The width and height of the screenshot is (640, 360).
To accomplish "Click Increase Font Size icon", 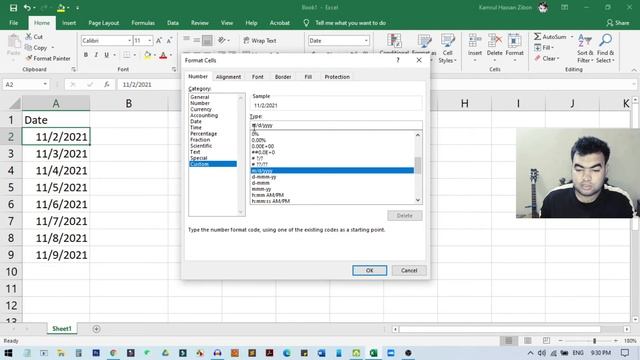I will (x=159, y=40).
